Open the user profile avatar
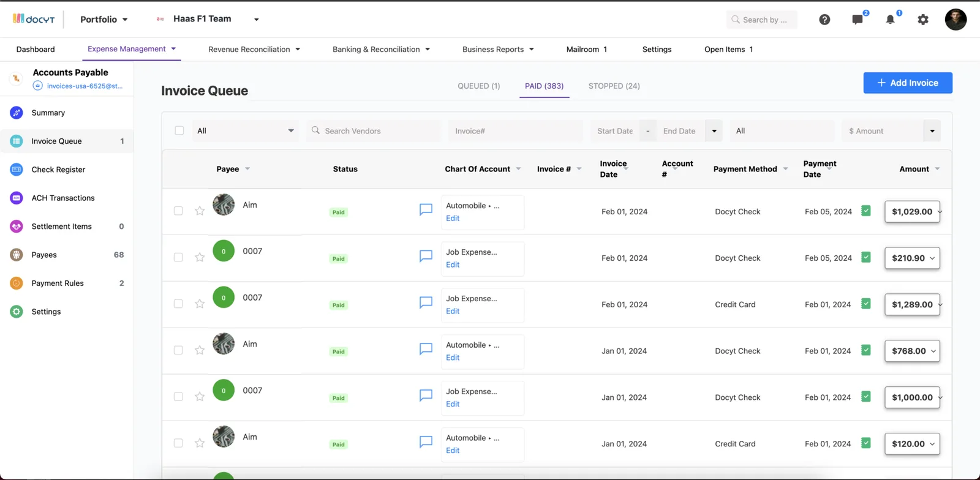 click(956, 20)
